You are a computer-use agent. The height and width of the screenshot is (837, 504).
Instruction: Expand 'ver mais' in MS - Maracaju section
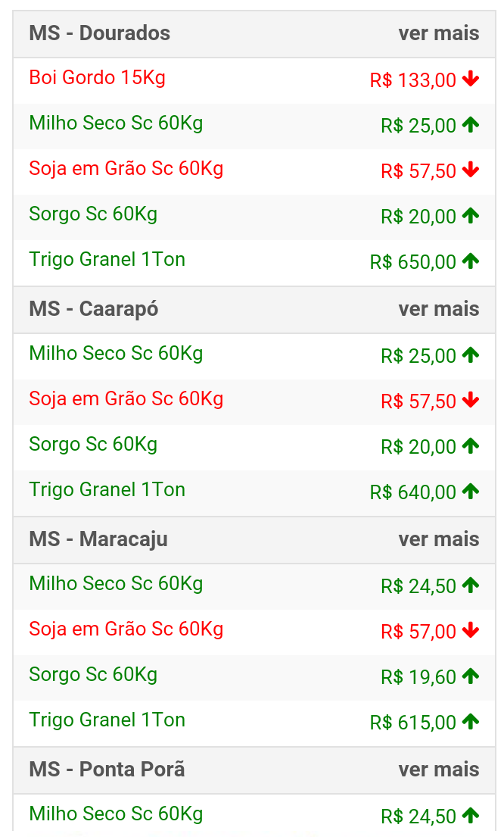[x=438, y=539]
